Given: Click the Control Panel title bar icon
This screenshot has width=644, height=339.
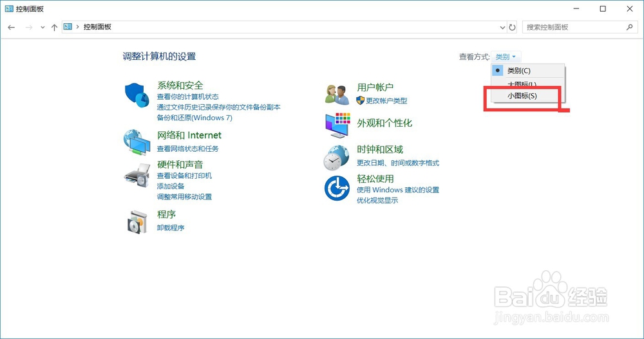Looking at the screenshot, I should (x=9, y=8).
